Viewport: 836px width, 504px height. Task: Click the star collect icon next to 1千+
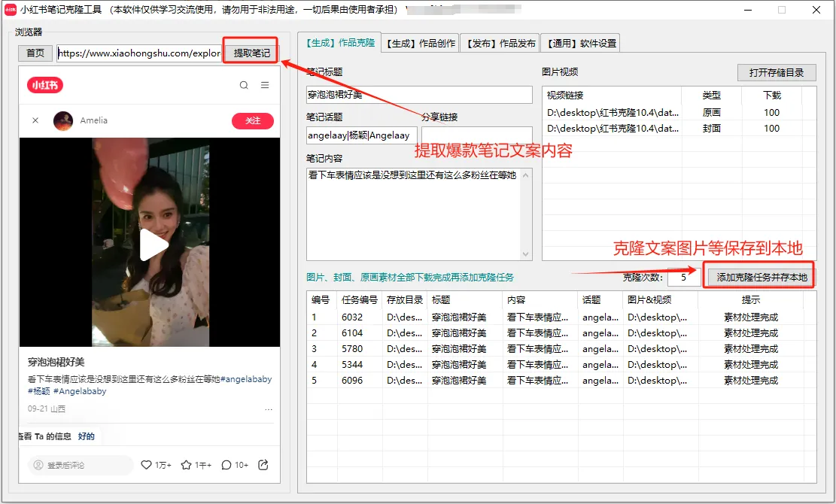(187, 465)
